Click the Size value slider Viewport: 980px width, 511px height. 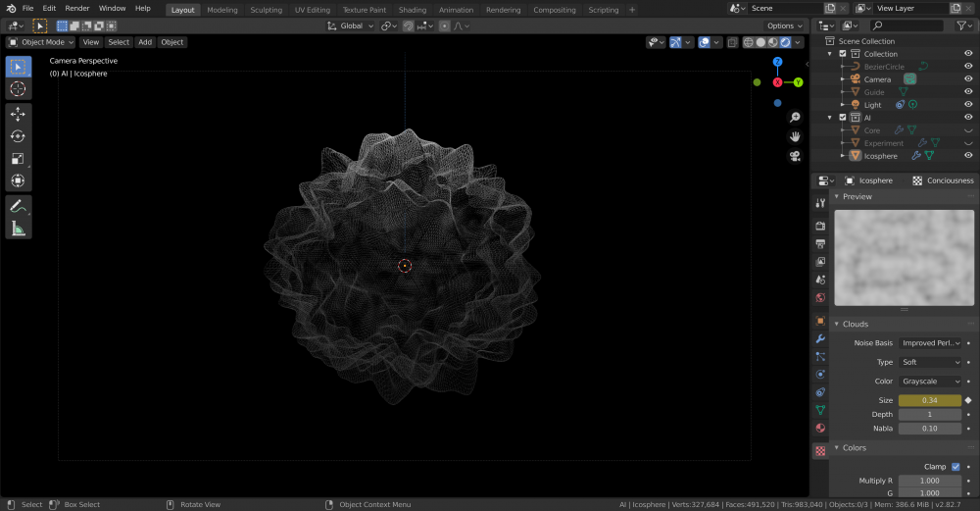(929, 400)
